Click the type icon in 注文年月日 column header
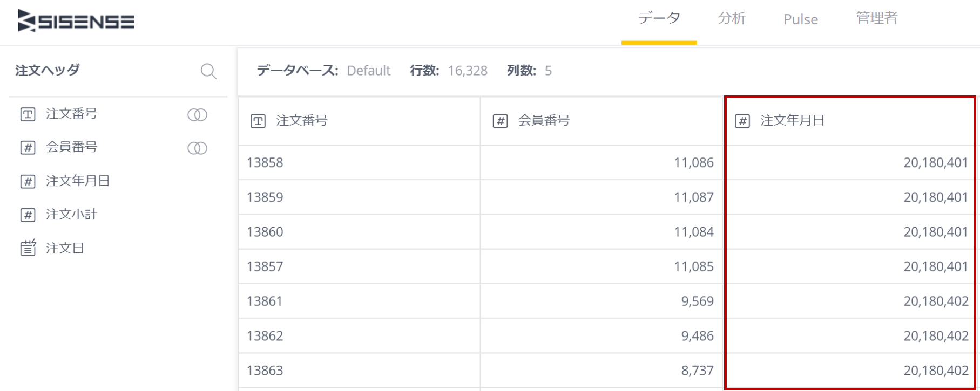This screenshot has height=391, width=980. click(x=742, y=121)
